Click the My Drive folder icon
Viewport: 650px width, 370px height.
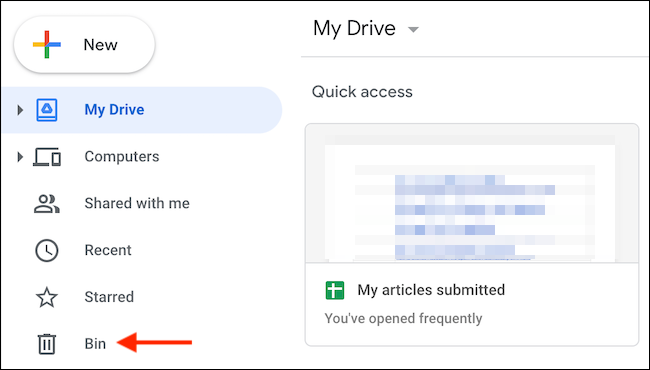click(47, 110)
